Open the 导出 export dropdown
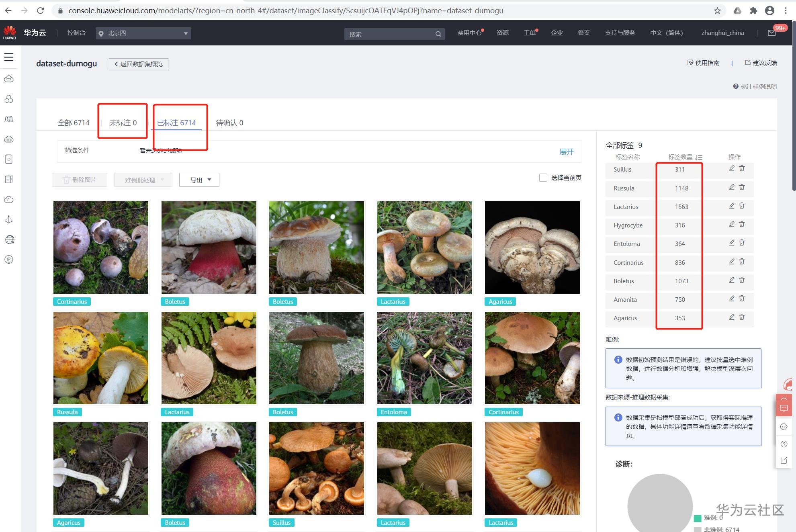Screen dimensions: 796x532 click(x=199, y=180)
